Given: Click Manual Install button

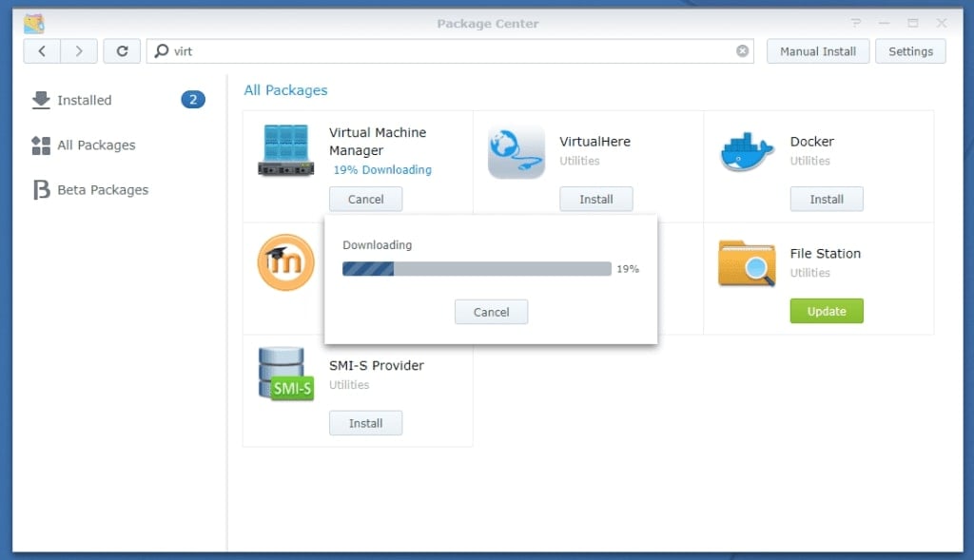Looking at the screenshot, I should pos(817,51).
